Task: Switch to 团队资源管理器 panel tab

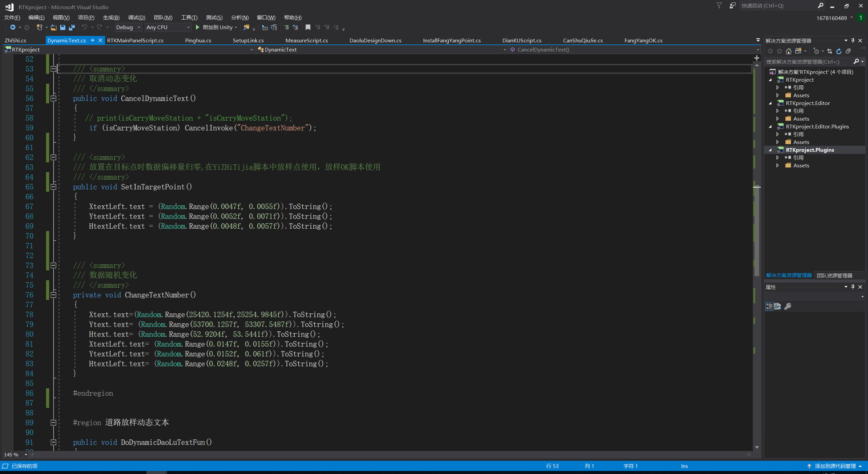Action: pyautogui.click(x=834, y=276)
